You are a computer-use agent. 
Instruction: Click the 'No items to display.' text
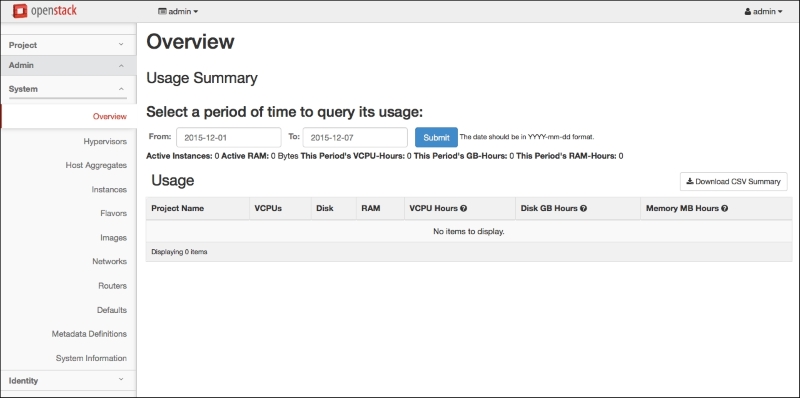tap(469, 232)
